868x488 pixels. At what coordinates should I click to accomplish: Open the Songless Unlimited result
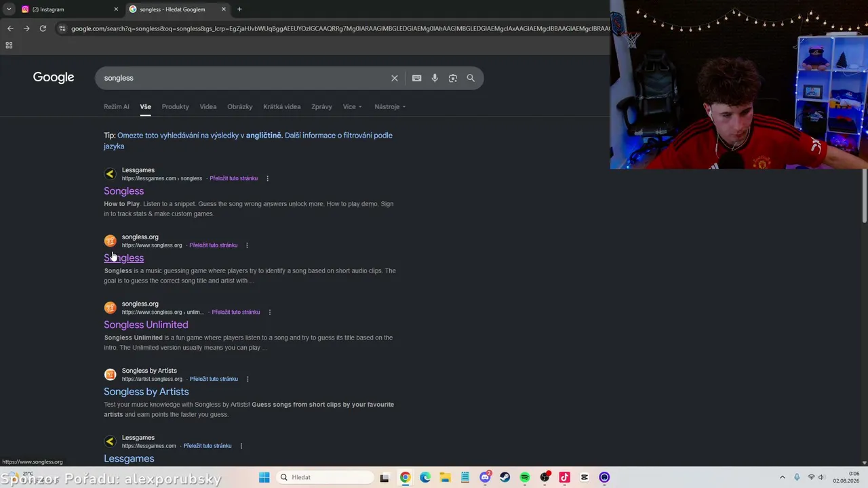click(x=146, y=325)
